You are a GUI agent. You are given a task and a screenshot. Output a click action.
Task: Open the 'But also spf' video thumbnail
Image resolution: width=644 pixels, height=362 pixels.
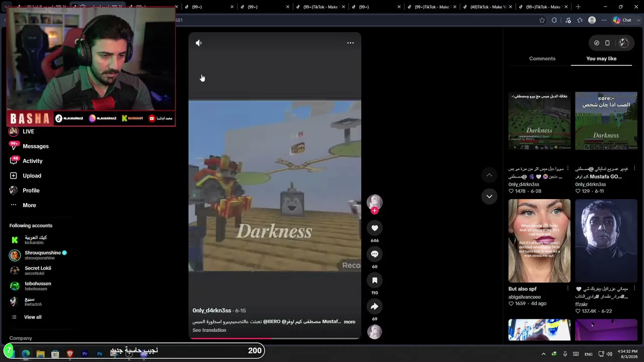click(x=539, y=241)
